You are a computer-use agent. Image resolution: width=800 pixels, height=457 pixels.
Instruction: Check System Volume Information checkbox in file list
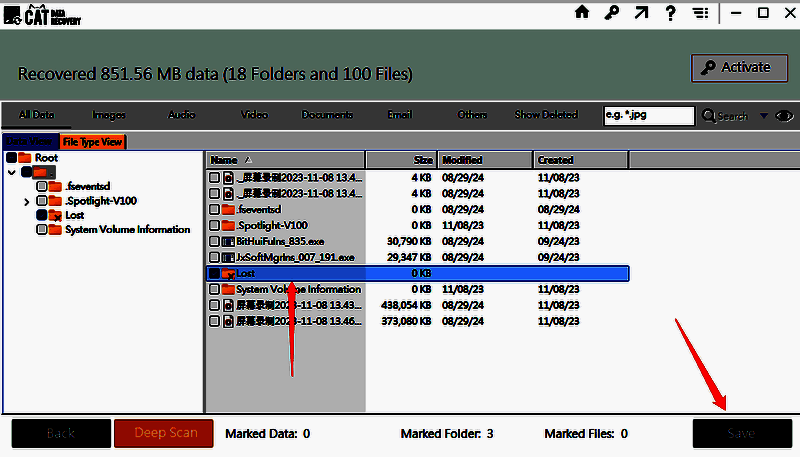[214, 289]
